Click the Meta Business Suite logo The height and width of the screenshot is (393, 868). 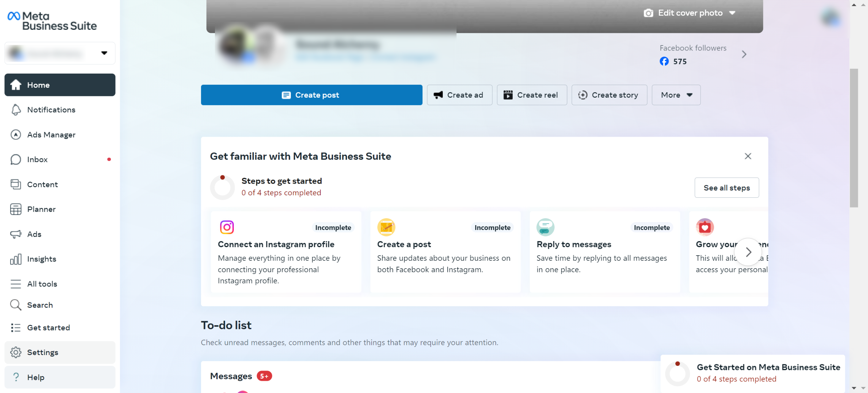(52, 21)
